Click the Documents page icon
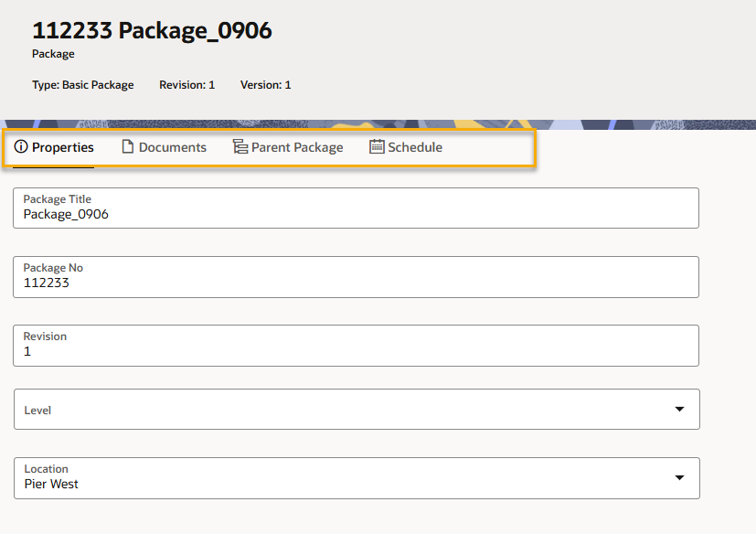The height and width of the screenshot is (534, 756). pos(128,147)
